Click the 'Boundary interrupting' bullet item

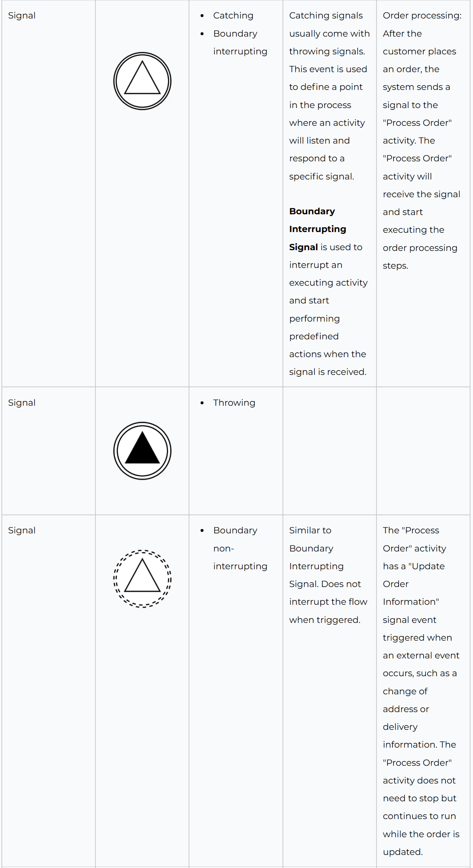240,42
